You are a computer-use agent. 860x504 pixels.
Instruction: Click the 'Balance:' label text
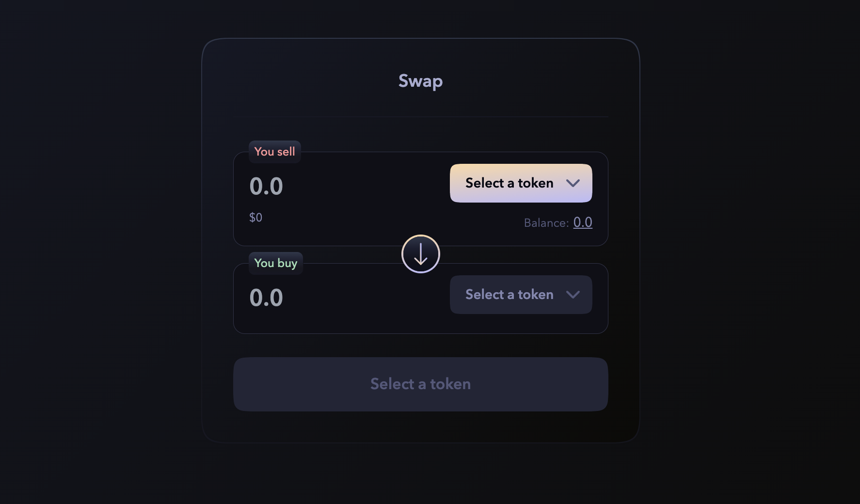point(546,223)
